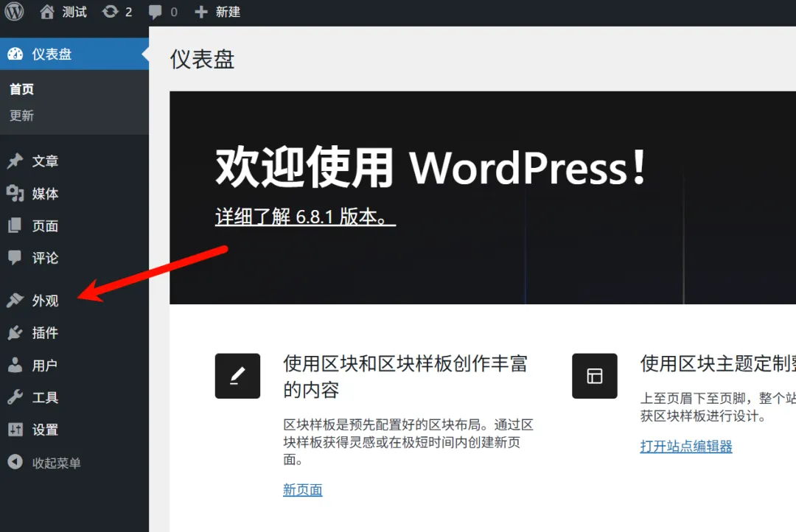Click the pencil edit icon in welcome panel
This screenshot has height=532, width=796.
click(237, 376)
